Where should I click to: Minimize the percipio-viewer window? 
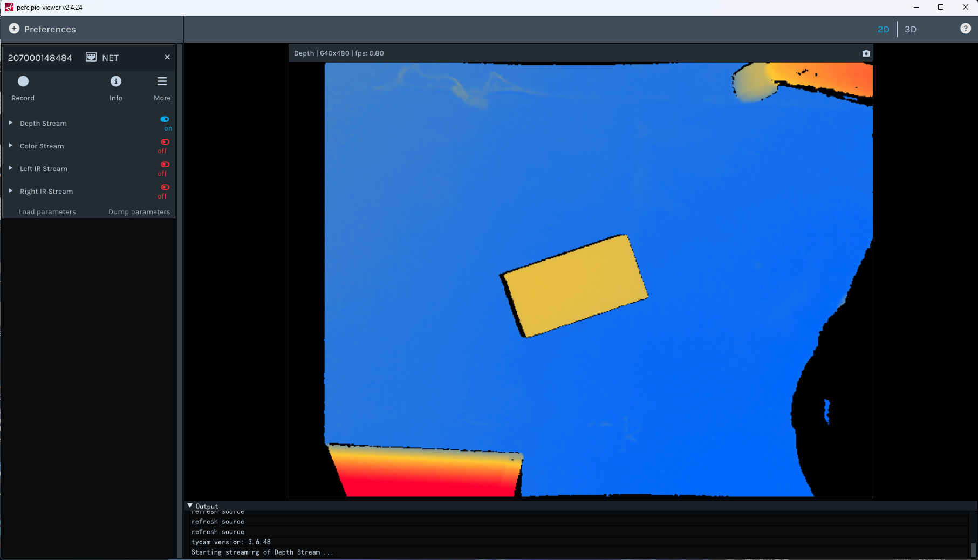916,7
